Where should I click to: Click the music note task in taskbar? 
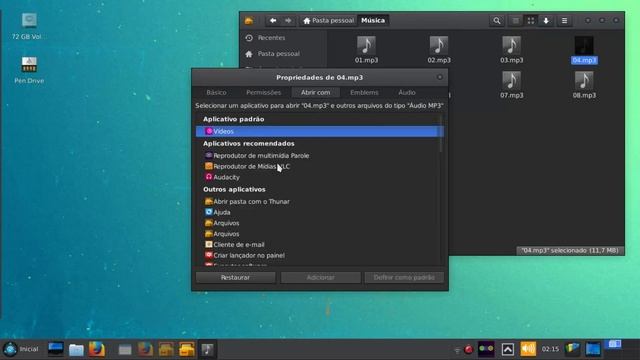(x=207, y=349)
